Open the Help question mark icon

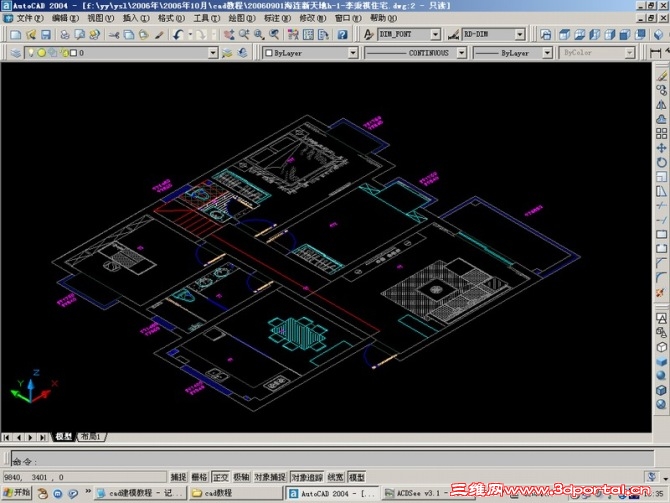click(x=342, y=35)
